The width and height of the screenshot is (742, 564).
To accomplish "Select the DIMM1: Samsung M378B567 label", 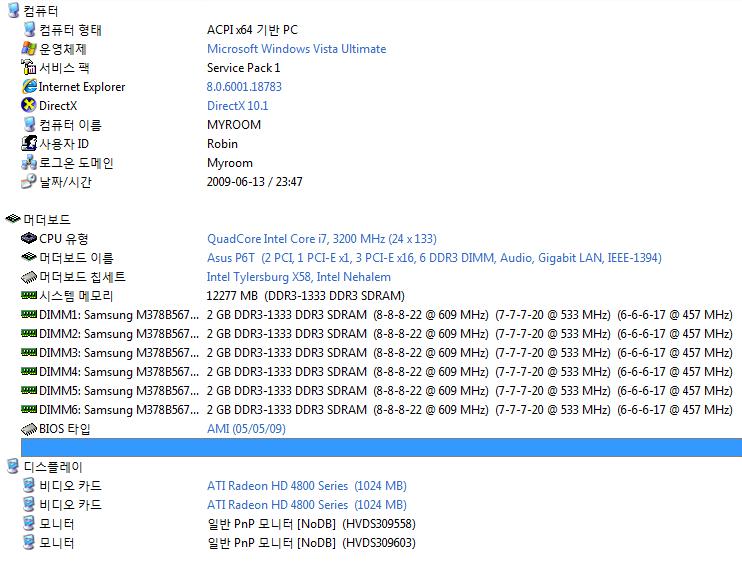I will click(119, 315).
